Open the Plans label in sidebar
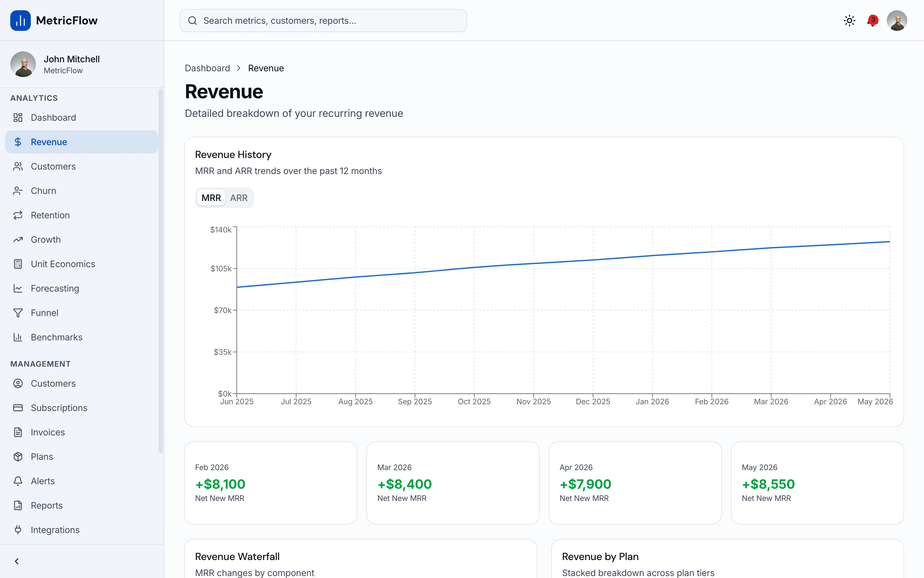The height and width of the screenshot is (578, 924). coord(42,456)
